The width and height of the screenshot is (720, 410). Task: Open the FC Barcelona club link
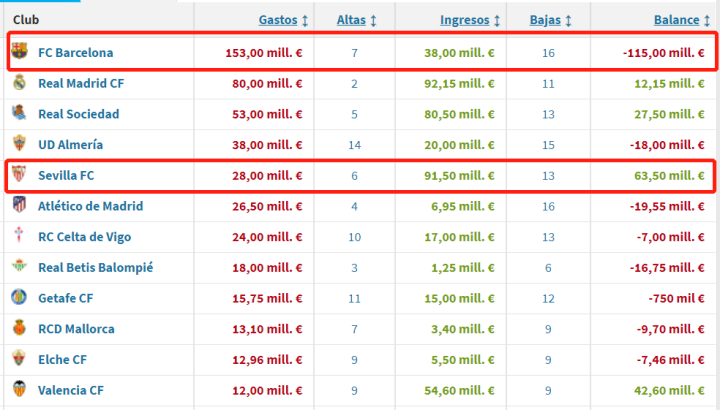click(75, 52)
